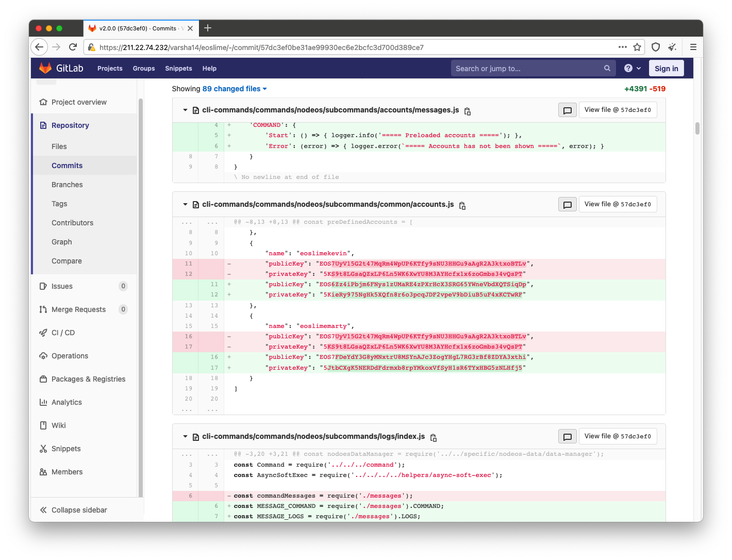Close the v2.0.0 Commits tab

coord(190,28)
